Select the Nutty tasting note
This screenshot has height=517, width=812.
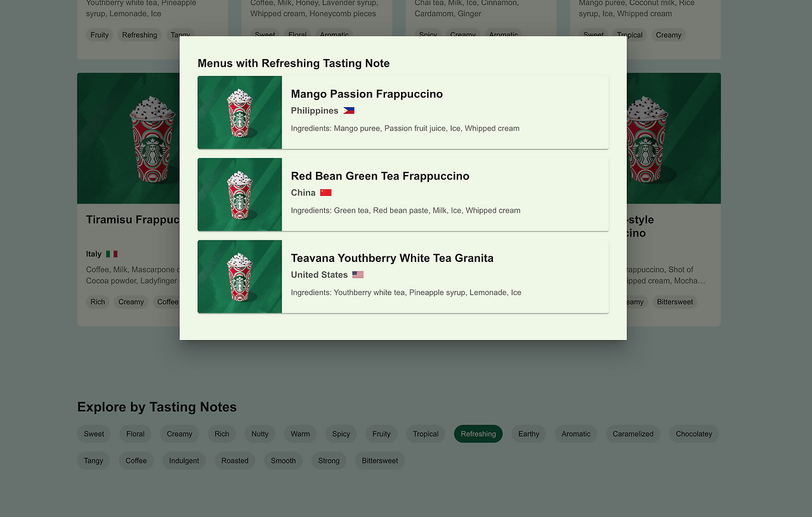point(260,434)
